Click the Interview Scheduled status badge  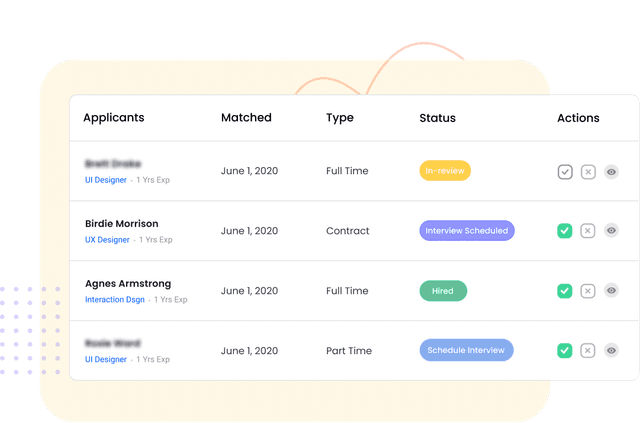tap(466, 231)
